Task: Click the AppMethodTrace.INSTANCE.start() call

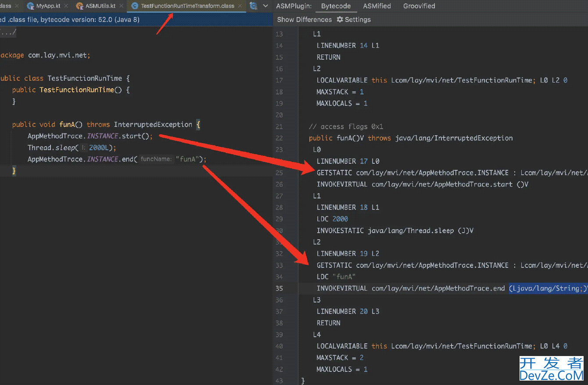Action: pyautogui.click(x=90, y=136)
